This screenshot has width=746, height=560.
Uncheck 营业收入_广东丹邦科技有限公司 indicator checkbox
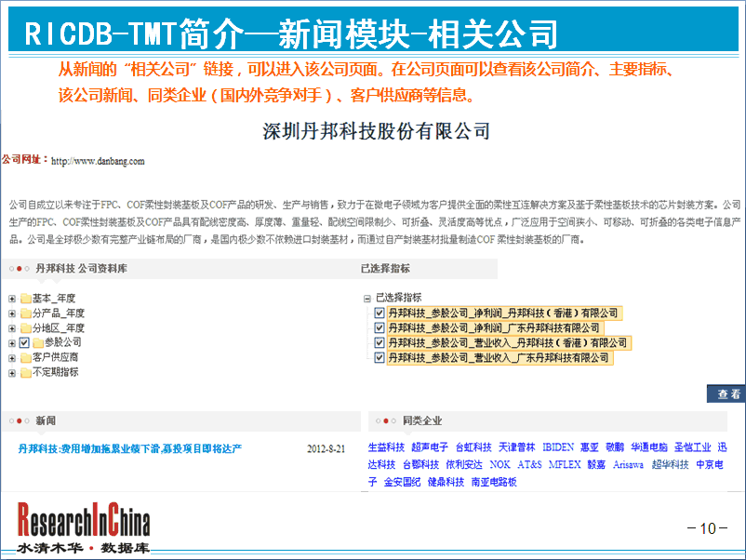pos(380,357)
